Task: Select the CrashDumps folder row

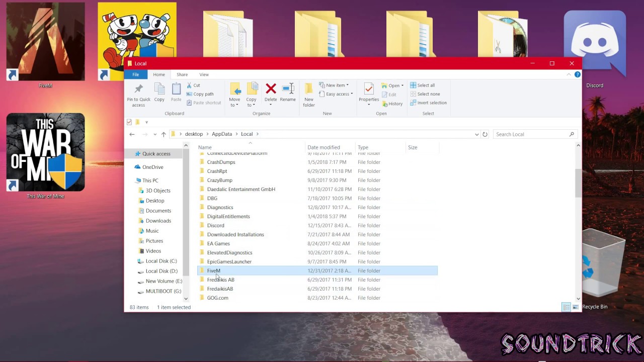Action: [x=317, y=162]
